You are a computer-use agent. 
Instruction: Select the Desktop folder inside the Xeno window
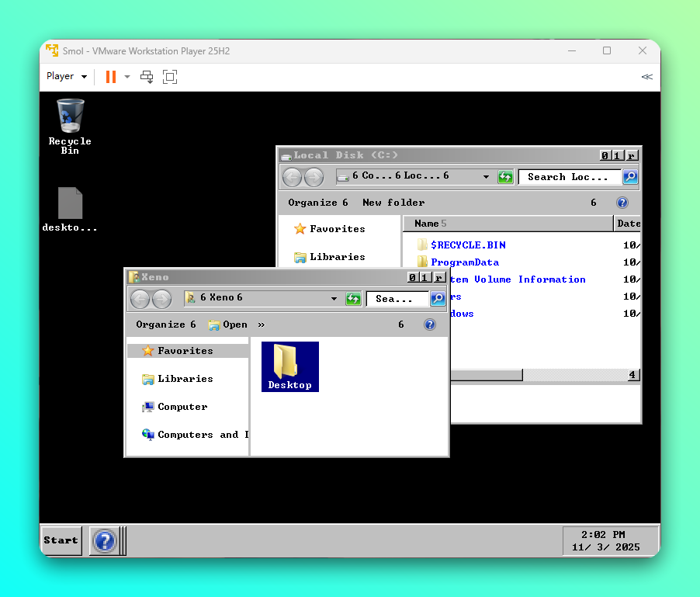point(289,365)
